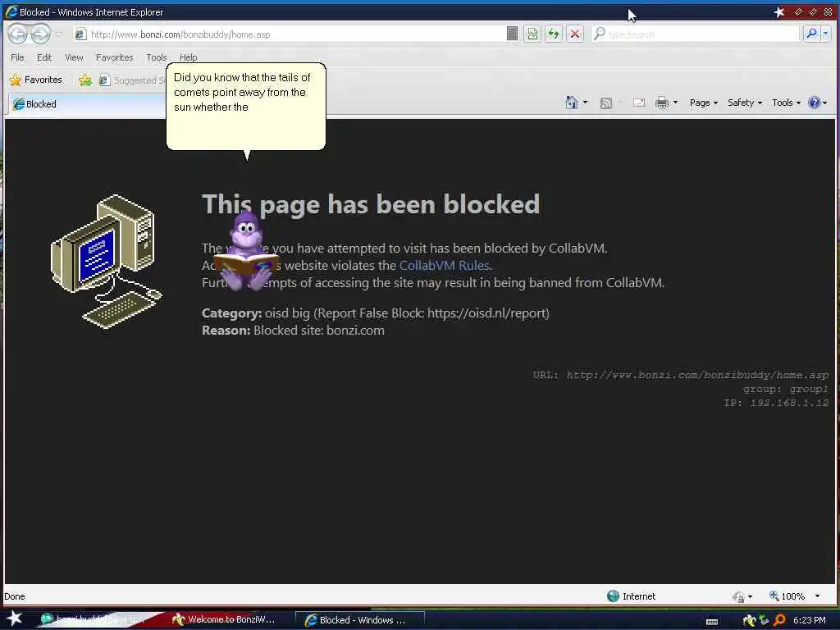The width and height of the screenshot is (840, 630).
Task: Expand the Home button dropdown arrow
Action: (x=585, y=103)
